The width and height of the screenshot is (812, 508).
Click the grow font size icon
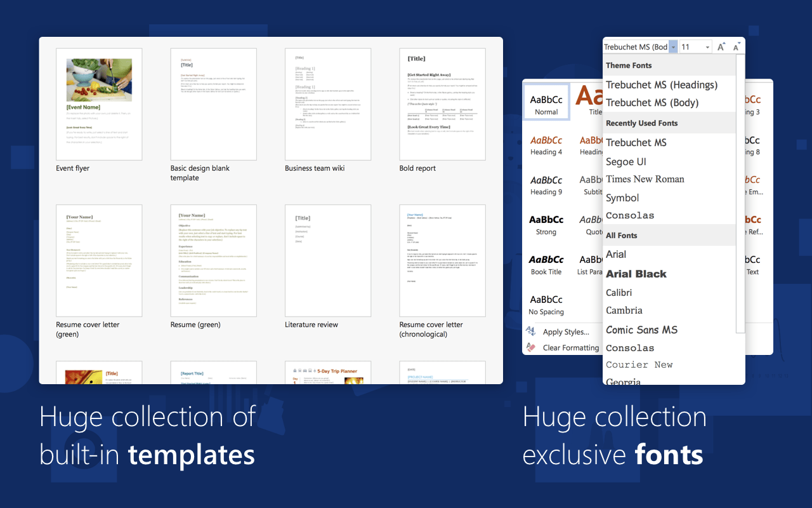[x=721, y=47]
